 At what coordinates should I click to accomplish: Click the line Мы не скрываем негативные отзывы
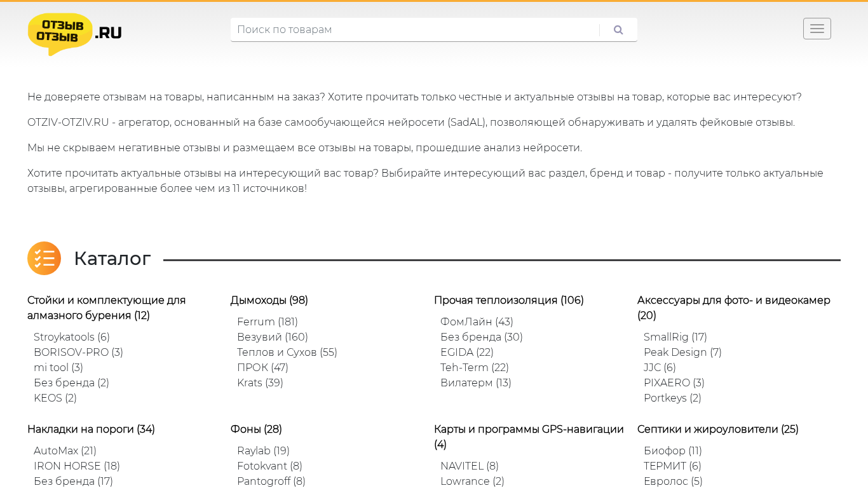tap(304, 148)
